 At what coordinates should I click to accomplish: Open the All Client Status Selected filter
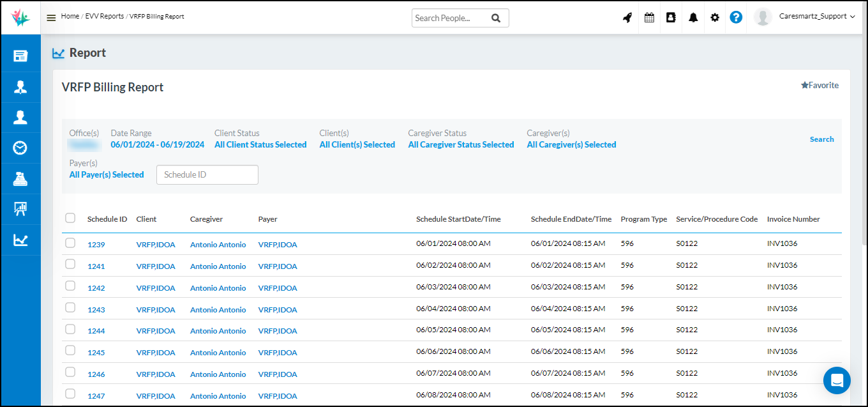pyautogui.click(x=260, y=145)
